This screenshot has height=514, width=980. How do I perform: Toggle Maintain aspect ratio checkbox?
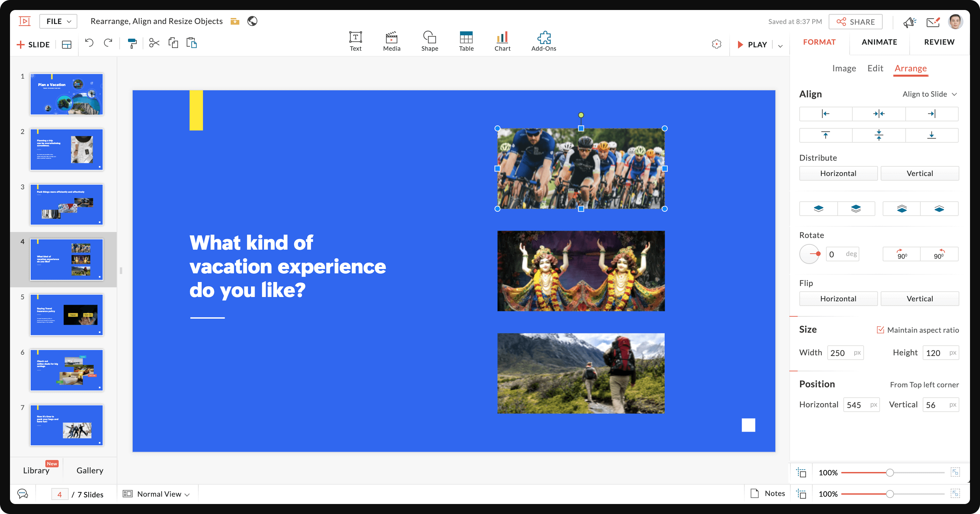[880, 330]
